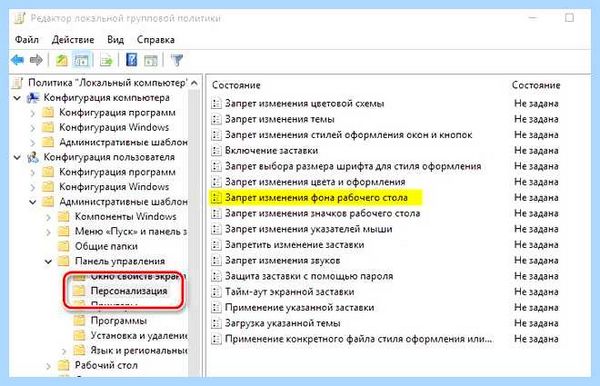The height and width of the screenshot is (386, 600).
Task: Expand the Компоненты Windows node
Action: click(49, 217)
